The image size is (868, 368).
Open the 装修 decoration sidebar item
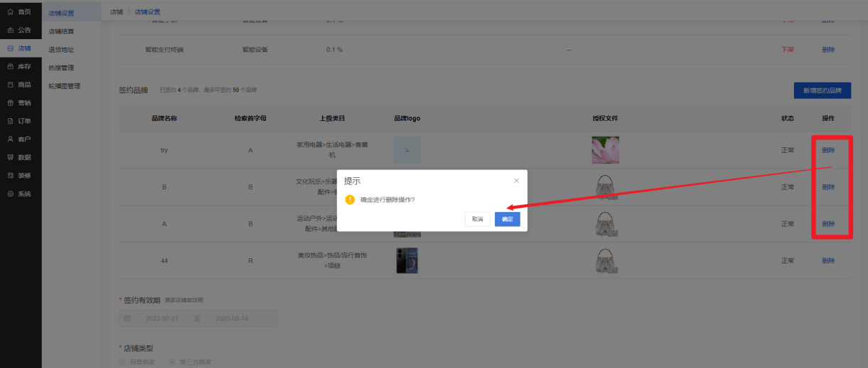(19, 175)
